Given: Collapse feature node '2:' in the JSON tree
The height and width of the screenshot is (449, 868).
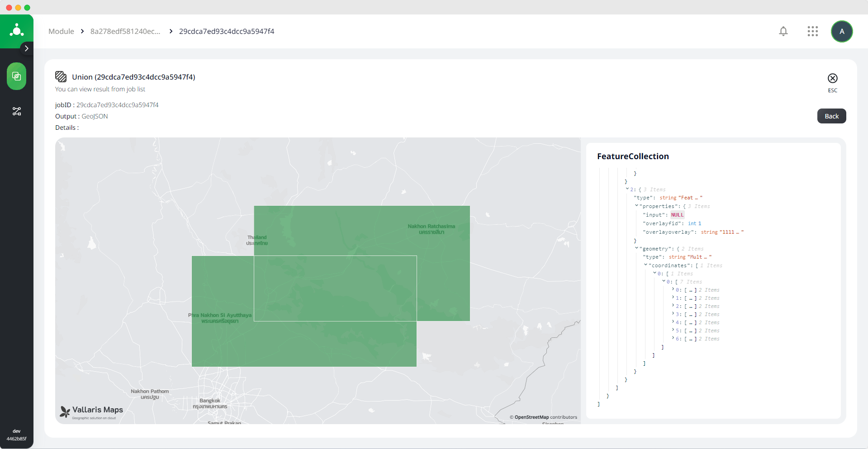Looking at the screenshot, I should tap(627, 189).
